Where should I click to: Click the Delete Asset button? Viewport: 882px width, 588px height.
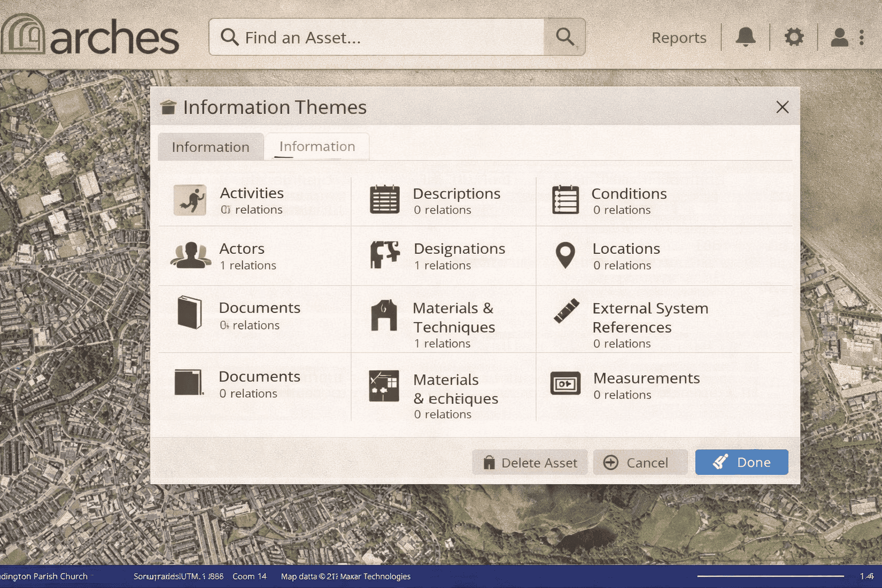coord(529,462)
